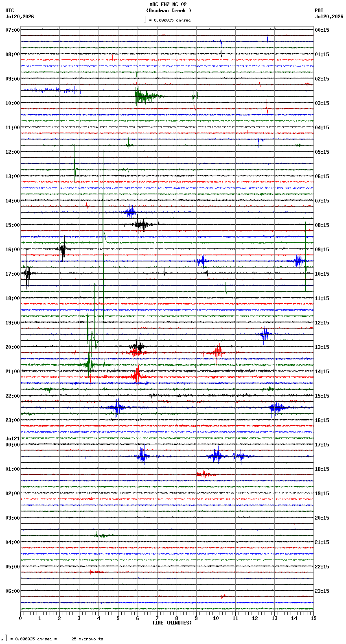
Task: Click the "03:15" PDT time label
Action: click(322, 103)
